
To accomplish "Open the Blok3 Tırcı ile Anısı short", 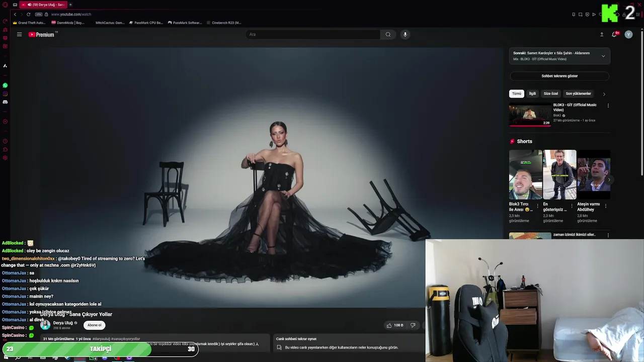I will click(525, 174).
